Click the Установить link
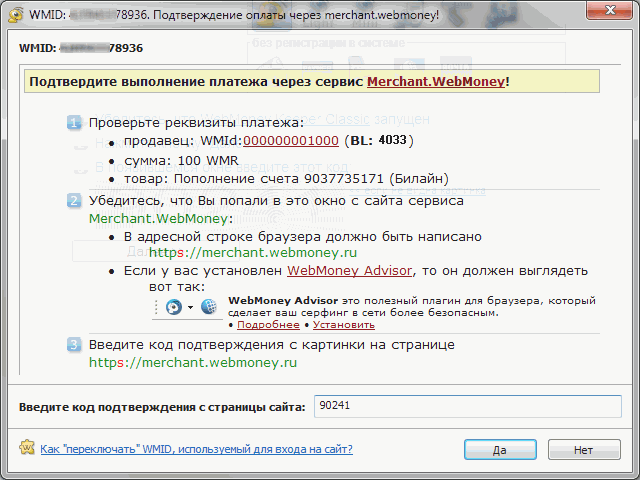 coord(344,325)
